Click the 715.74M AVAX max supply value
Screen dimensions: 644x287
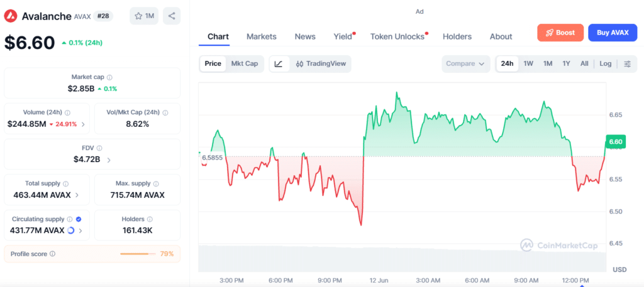[138, 195]
